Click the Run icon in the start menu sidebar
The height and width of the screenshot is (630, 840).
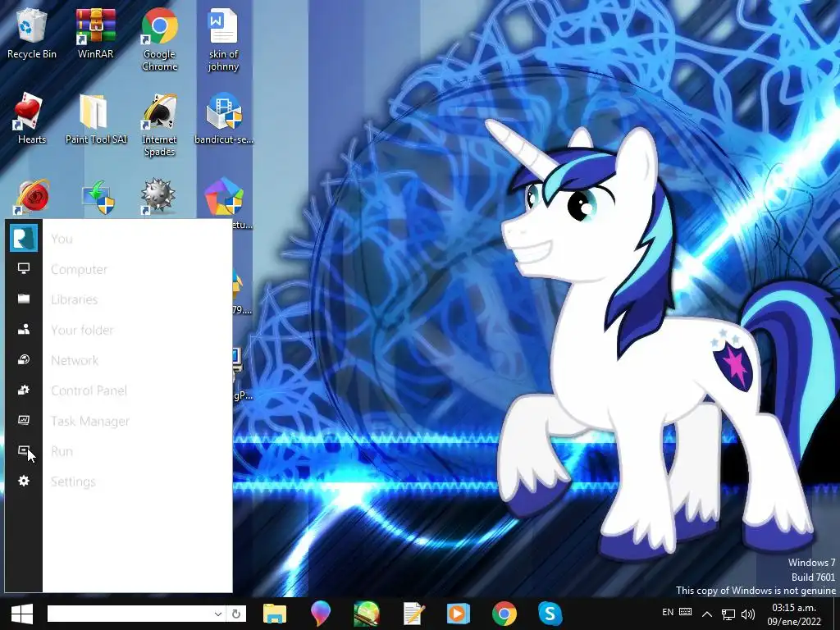point(24,450)
